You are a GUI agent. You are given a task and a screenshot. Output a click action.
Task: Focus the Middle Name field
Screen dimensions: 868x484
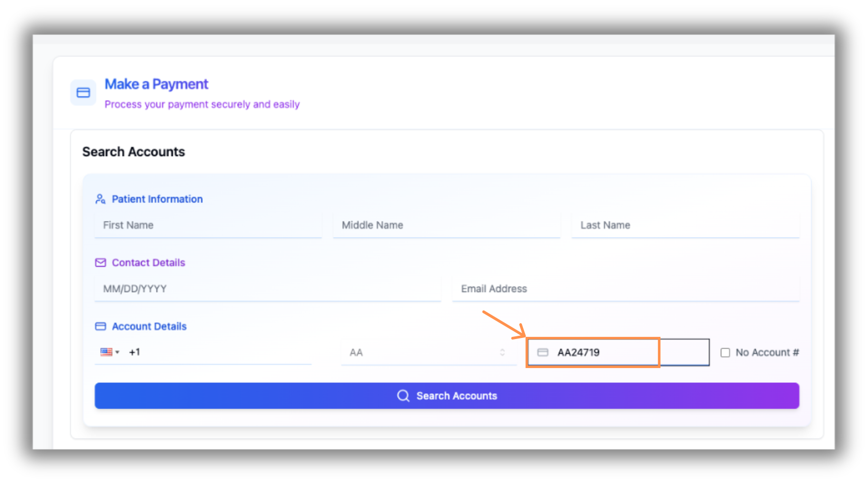(x=446, y=225)
